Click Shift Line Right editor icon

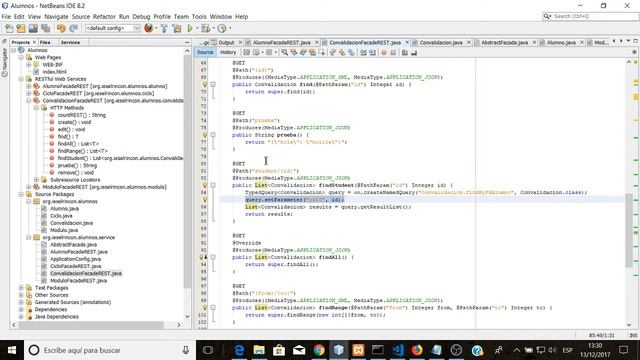pos(372,52)
